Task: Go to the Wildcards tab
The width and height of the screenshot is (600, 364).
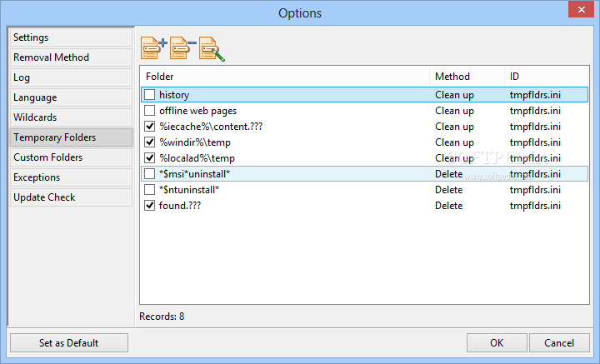Action: point(70,117)
